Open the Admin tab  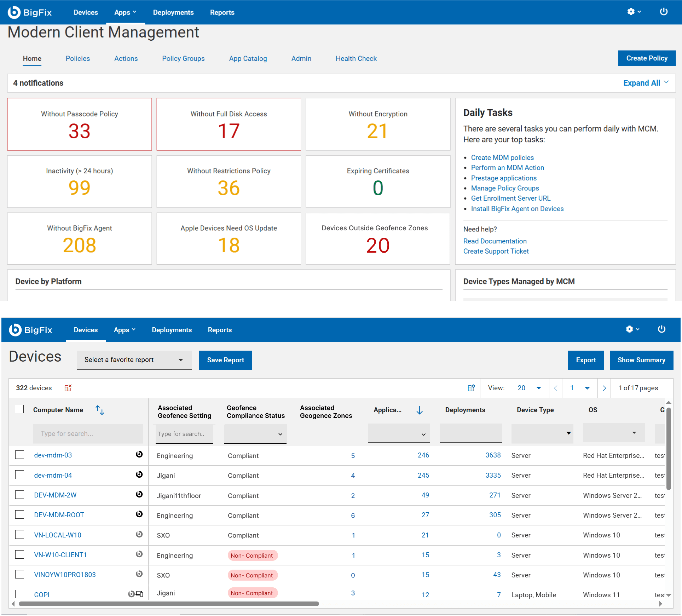301,58
